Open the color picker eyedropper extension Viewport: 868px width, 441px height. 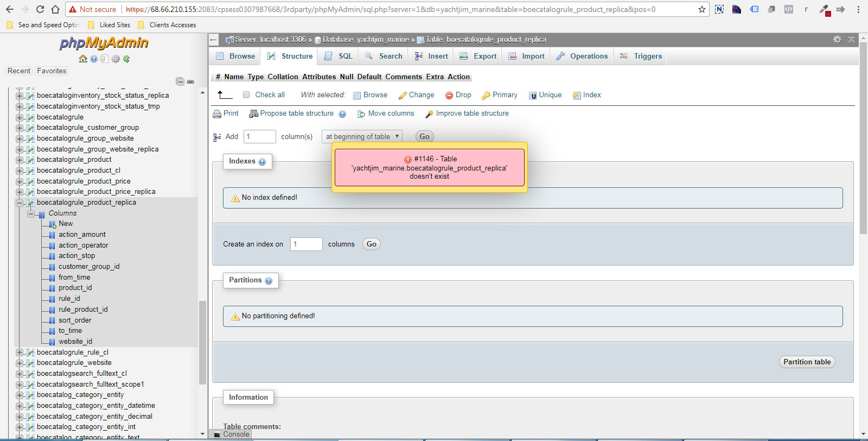pyautogui.click(x=824, y=9)
